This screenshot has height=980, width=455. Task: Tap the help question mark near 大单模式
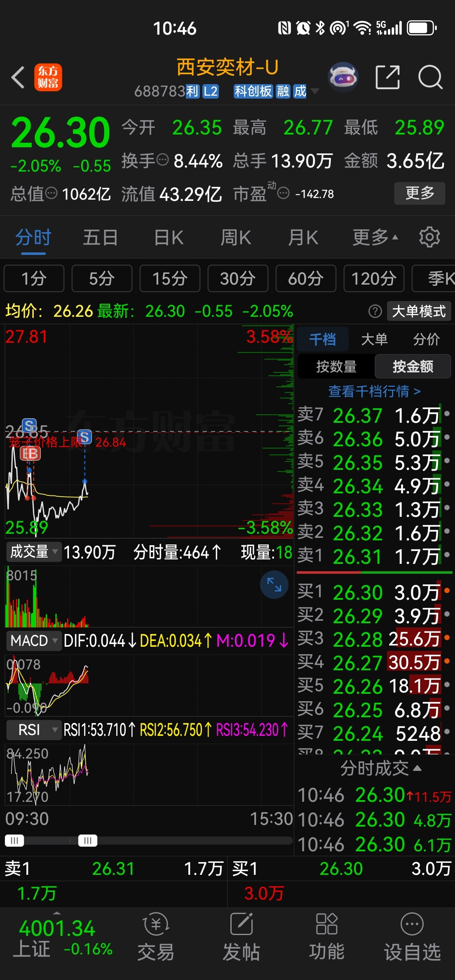click(x=375, y=311)
